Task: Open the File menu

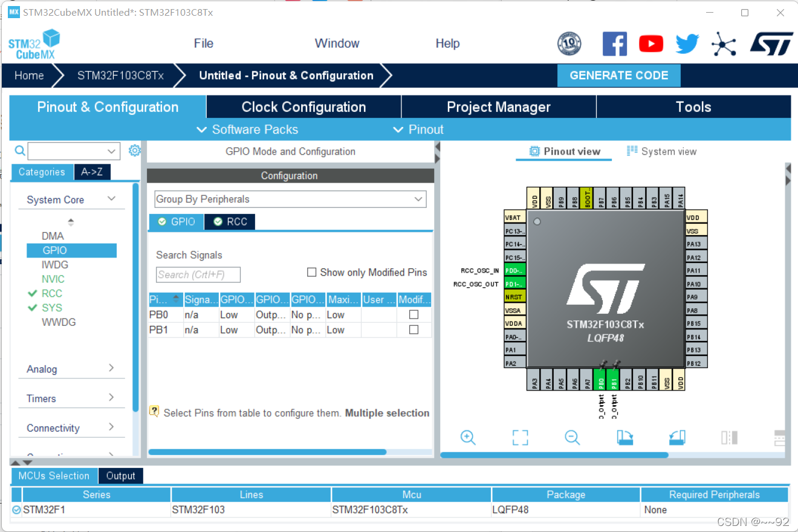Action: (x=204, y=44)
